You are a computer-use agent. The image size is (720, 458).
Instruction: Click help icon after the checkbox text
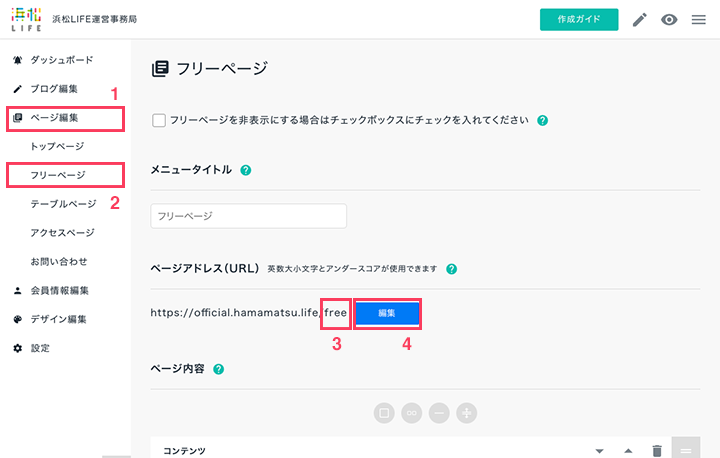point(542,120)
